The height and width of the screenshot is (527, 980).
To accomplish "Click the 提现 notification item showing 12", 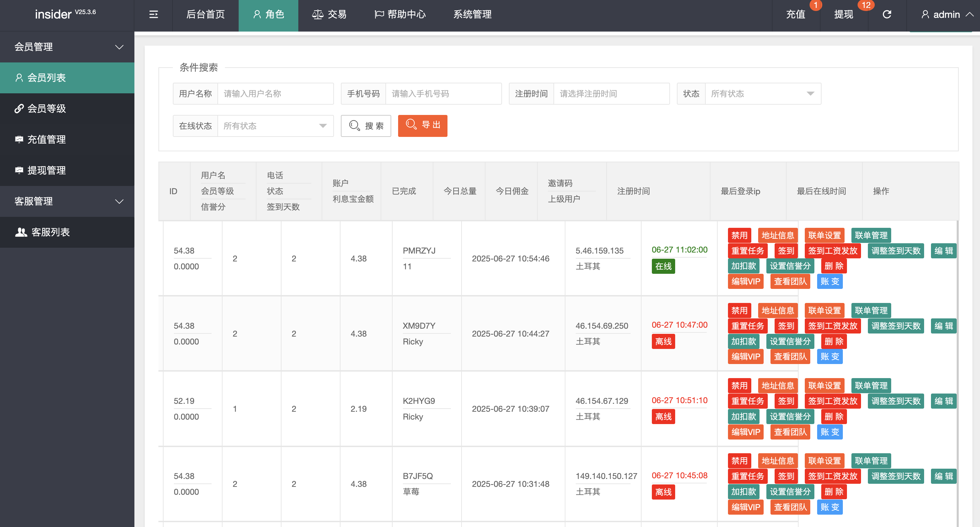I will 844,14.
